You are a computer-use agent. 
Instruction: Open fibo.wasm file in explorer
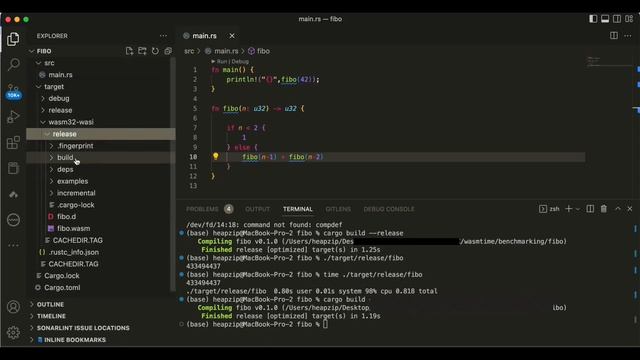coord(73,229)
